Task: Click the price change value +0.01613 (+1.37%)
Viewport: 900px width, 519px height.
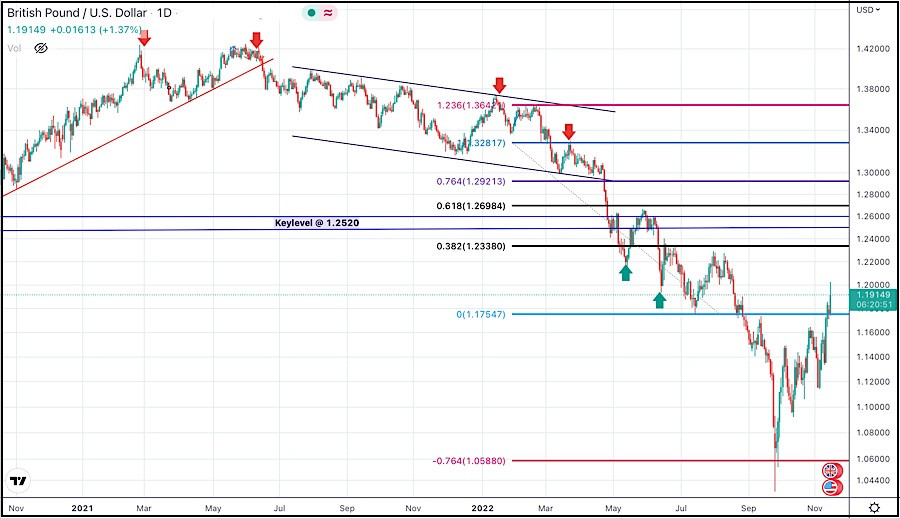Action: tap(96, 29)
